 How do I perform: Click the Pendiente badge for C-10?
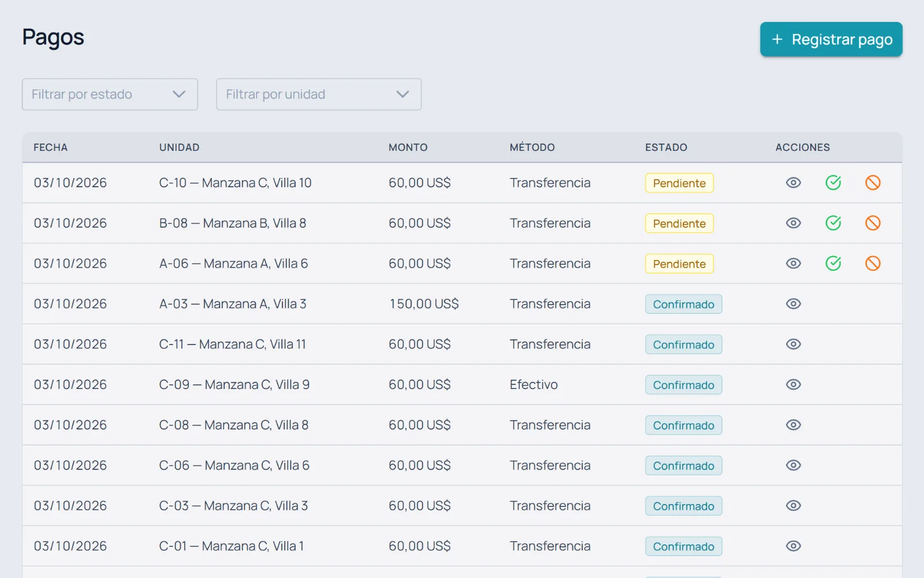679,183
